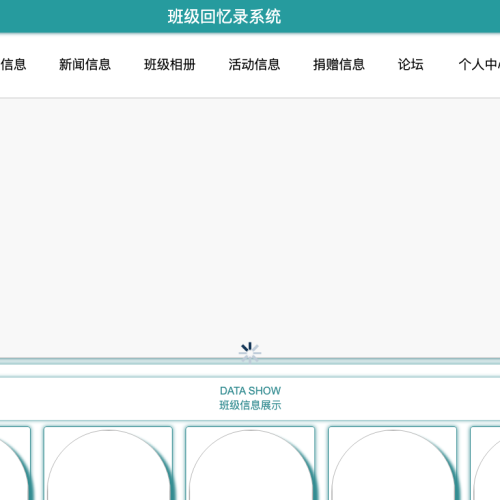Navigate to the 论坛 page
This screenshot has height=500, width=500.
[x=410, y=64]
